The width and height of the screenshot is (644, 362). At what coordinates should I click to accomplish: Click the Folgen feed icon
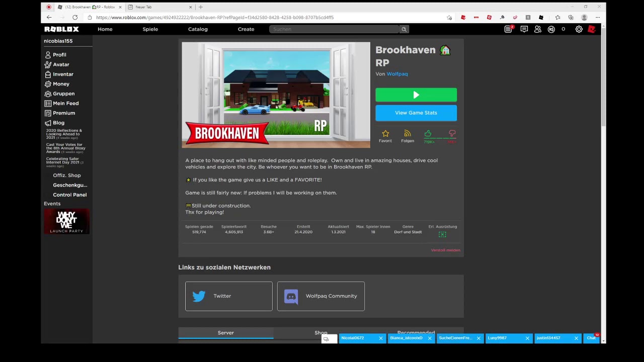click(x=408, y=134)
